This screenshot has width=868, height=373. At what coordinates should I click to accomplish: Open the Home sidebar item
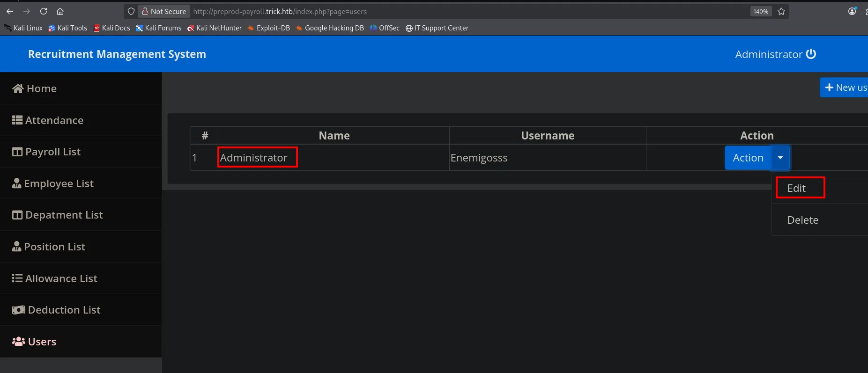click(x=81, y=88)
